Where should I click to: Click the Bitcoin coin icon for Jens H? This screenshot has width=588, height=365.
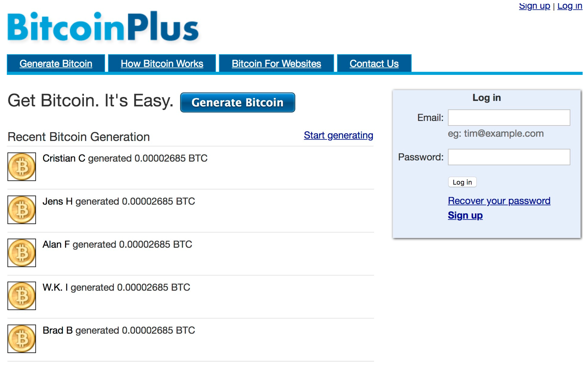[21, 209]
